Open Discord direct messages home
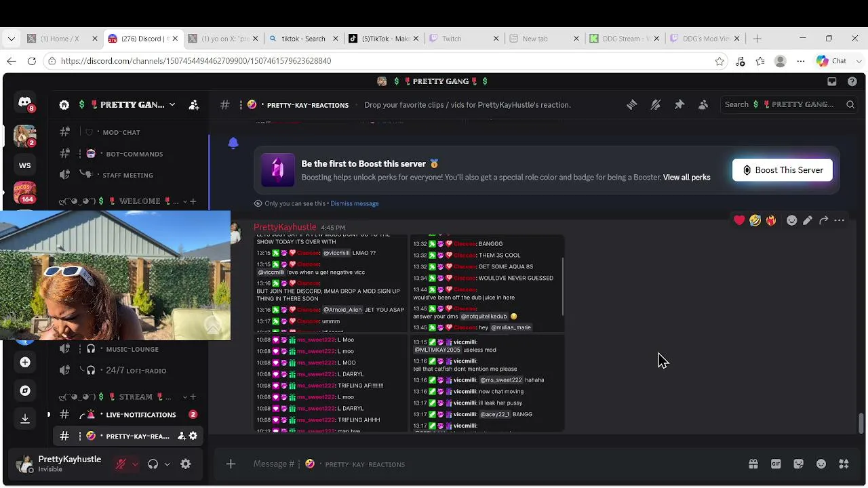This screenshot has width=868, height=488. (x=25, y=103)
